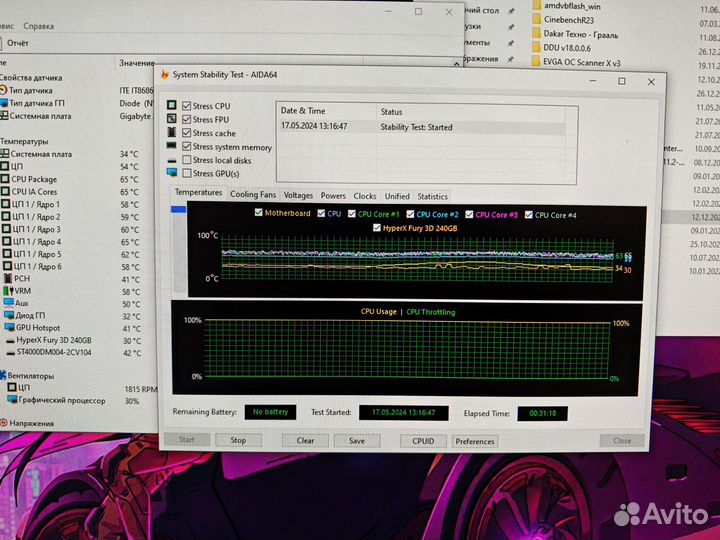Click the CPU Package sensor icon
The image size is (720, 540).
[x=6, y=179]
